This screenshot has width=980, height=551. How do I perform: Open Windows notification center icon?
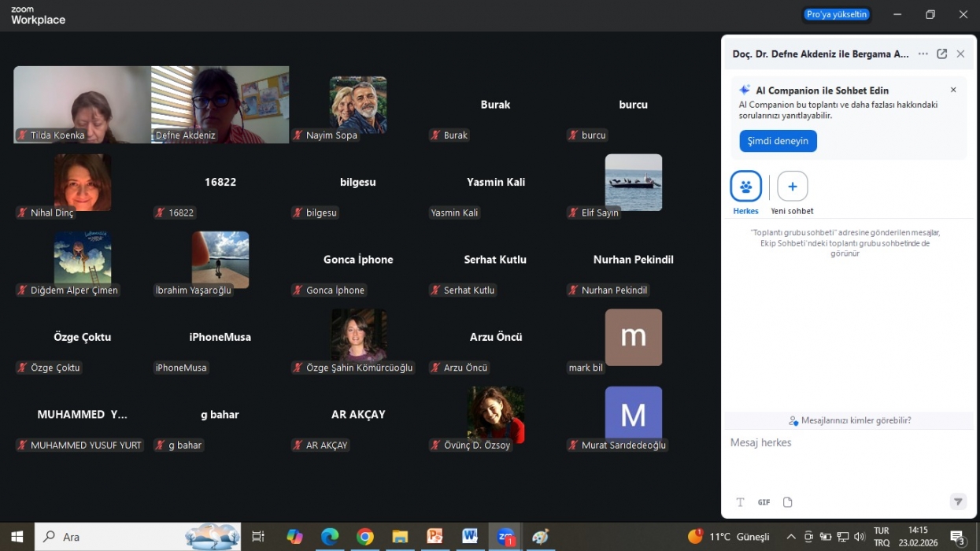point(958,537)
